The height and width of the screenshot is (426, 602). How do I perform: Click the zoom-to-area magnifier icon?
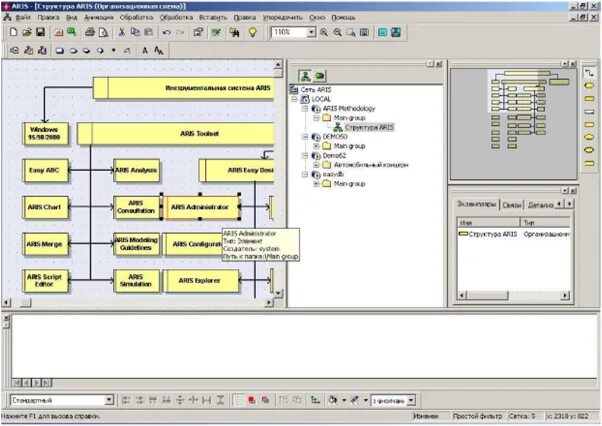tap(351, 33)
